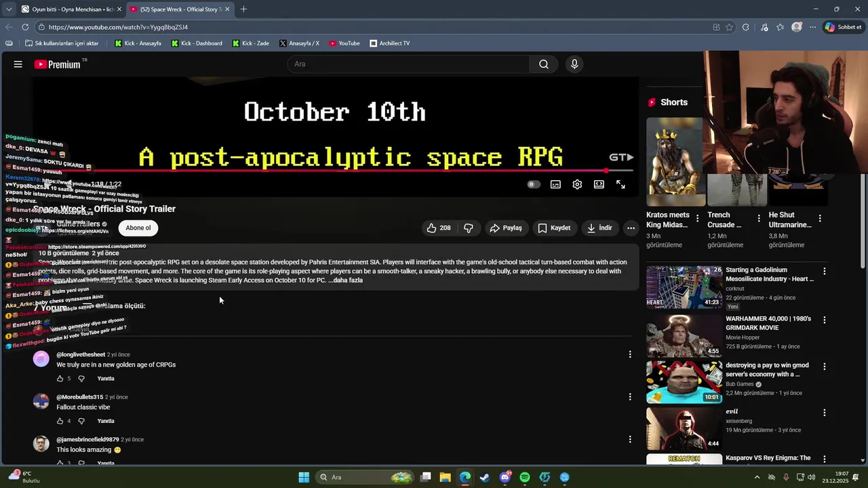The image size is (868, 488).
Task: Open the evil video by xeisenberg
Action: [684, 428]
